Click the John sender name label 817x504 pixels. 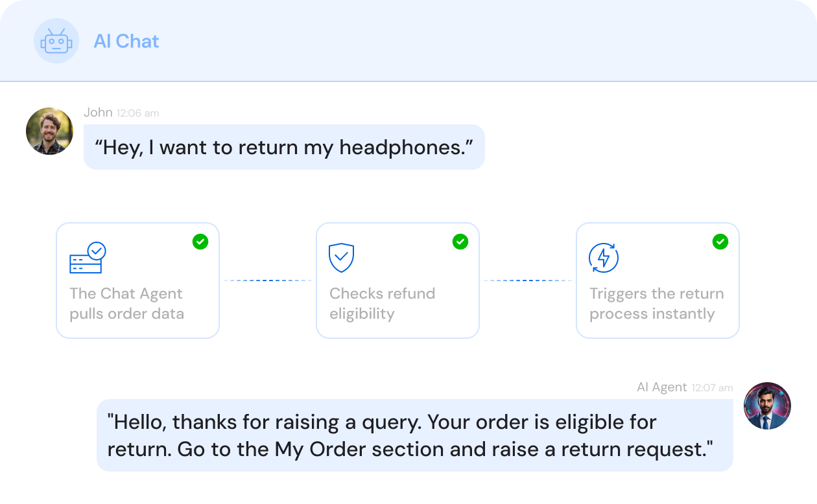[98, 113]
